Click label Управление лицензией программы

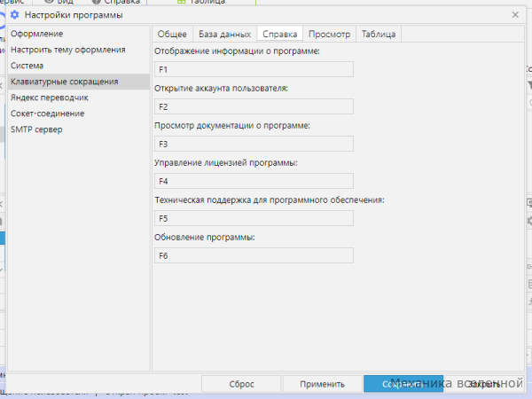click(x=225, y=163)
